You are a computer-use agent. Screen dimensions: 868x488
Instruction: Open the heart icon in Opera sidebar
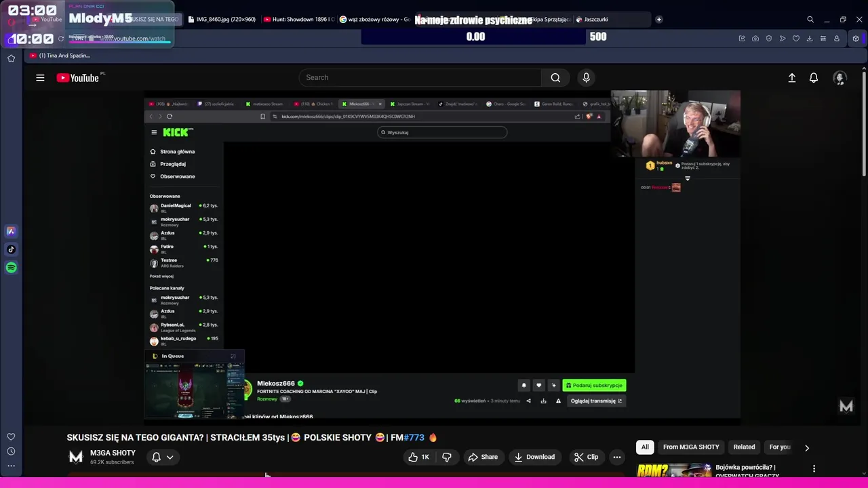pos(11,437)
